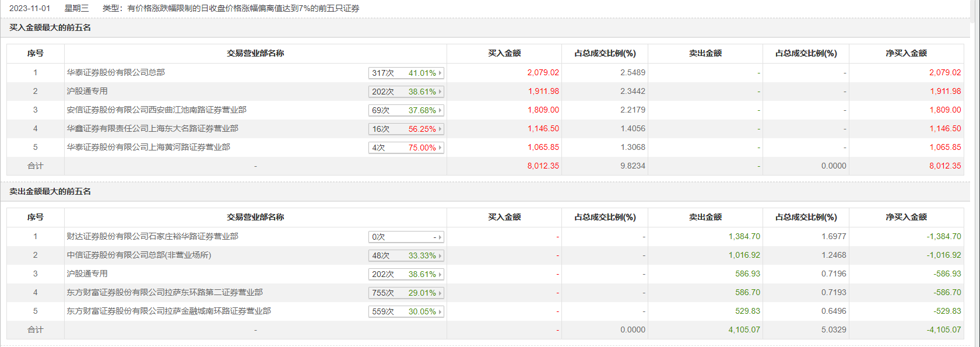Viewport: 980px width, 347px height.
Task: Click 东方财富证券 拉萨金融城南环路 branch link
Action: [168, 311]
